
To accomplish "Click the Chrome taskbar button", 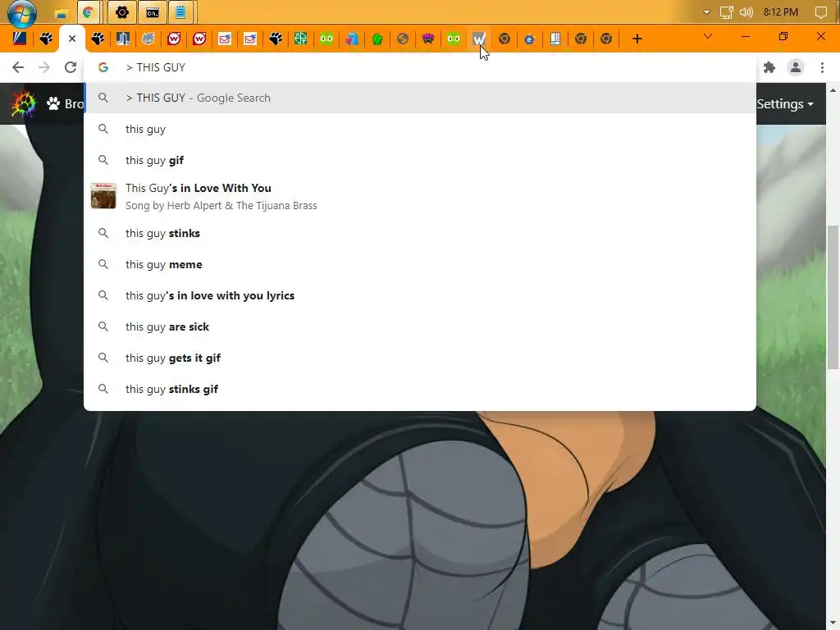I will tap(89, 12).
